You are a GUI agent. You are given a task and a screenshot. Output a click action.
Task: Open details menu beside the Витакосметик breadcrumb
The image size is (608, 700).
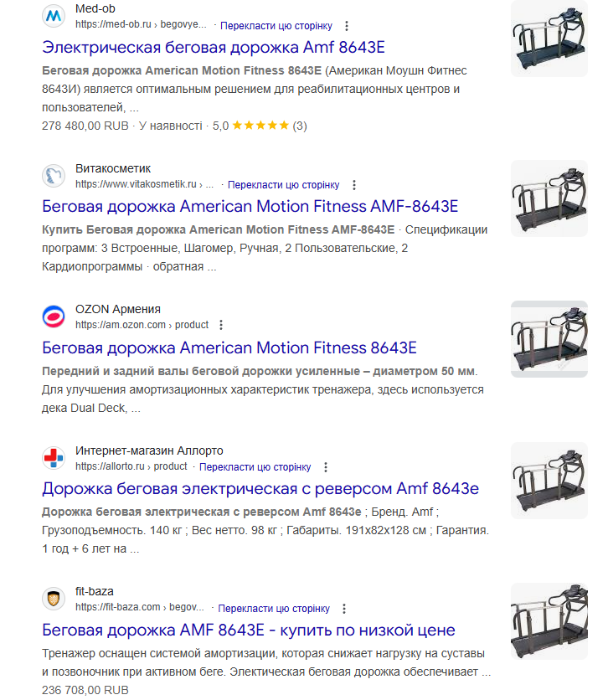[x=353, y=184]
